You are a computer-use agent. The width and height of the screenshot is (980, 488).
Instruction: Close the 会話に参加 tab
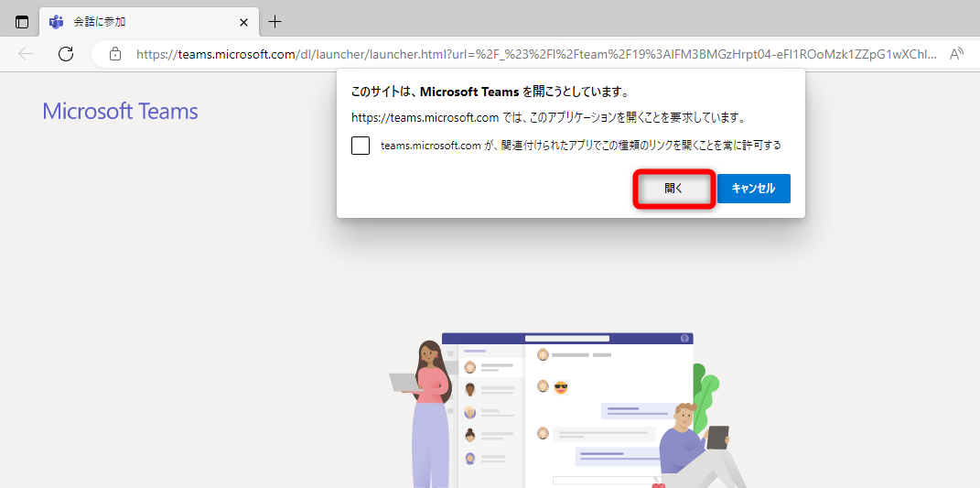(243, 22)
